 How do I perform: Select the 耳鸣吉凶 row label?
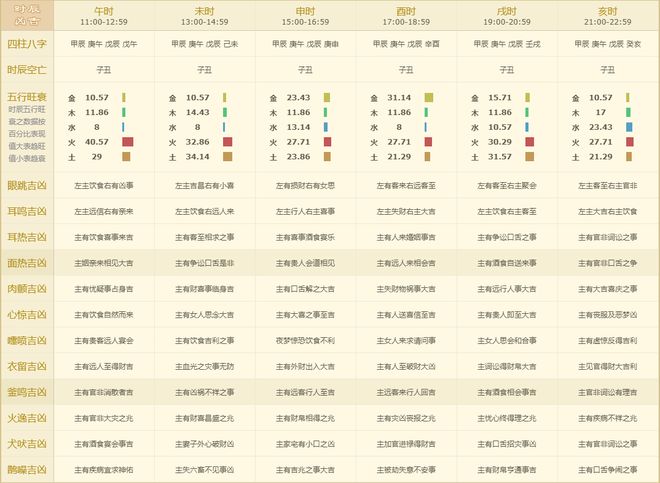coord(27,211)
